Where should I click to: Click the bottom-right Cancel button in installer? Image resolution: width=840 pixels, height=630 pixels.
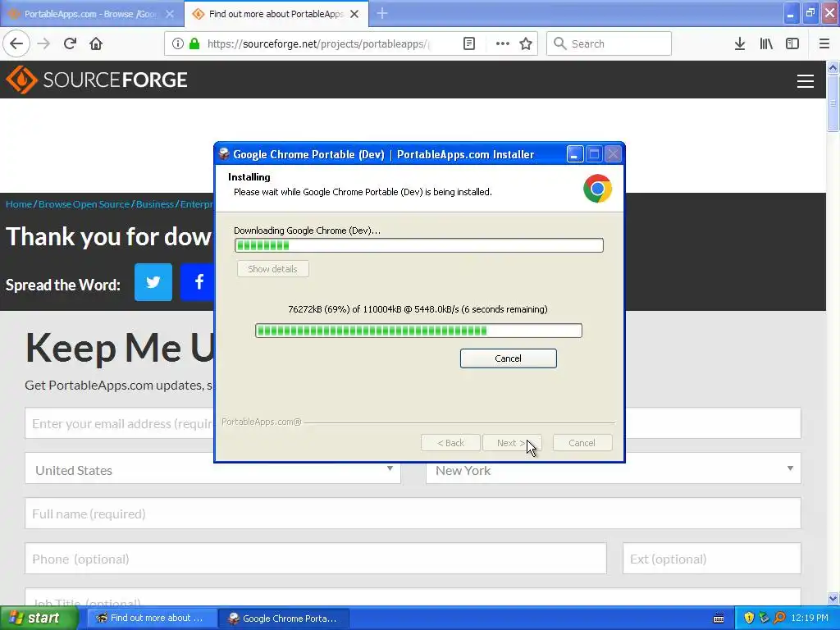(x=582, y=443)
